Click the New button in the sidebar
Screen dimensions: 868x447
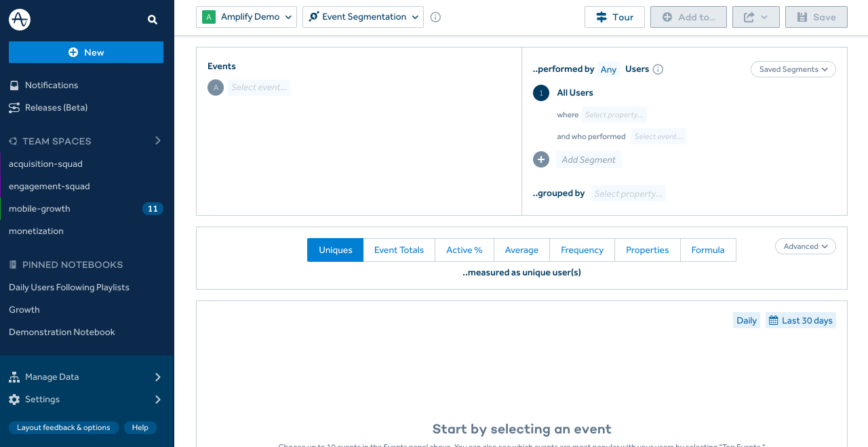pos(86,52)
